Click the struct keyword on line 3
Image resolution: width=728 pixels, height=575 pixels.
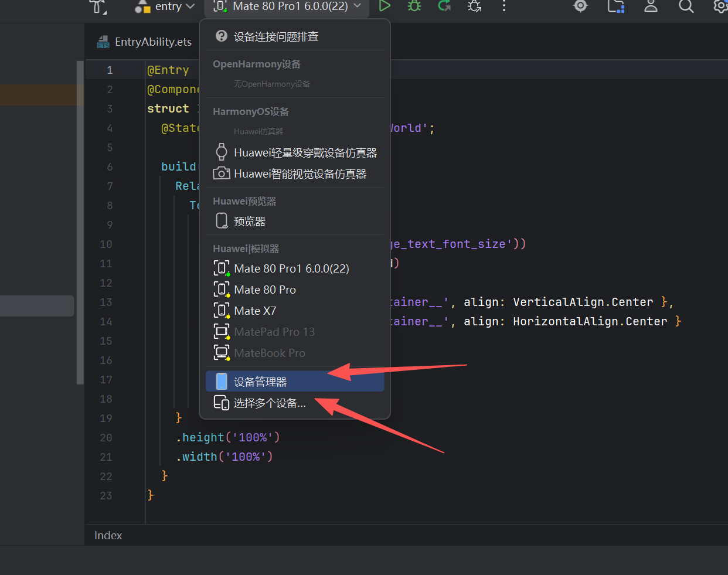(x=168, y=108)
